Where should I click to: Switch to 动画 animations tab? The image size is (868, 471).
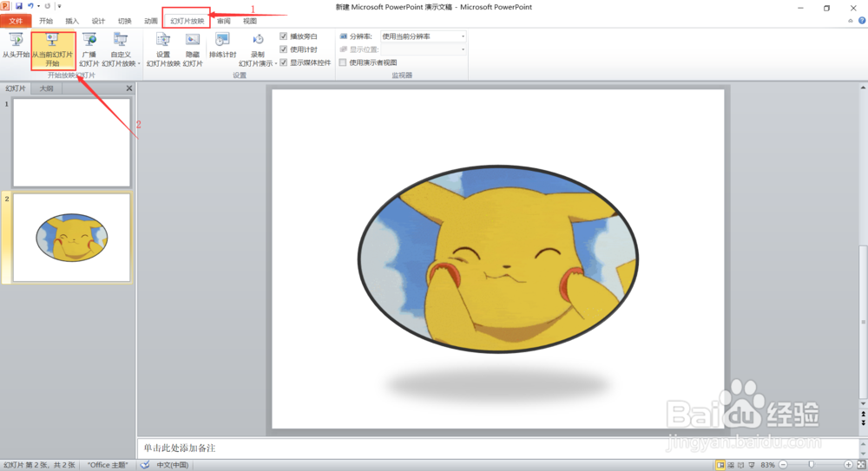(x=150, y=21)
